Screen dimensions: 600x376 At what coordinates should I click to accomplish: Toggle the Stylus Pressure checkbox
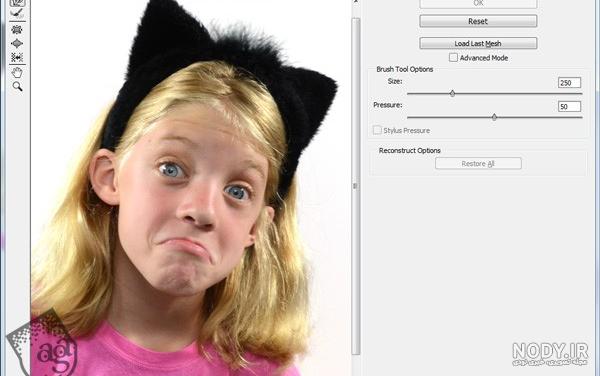tap(377, 130)
